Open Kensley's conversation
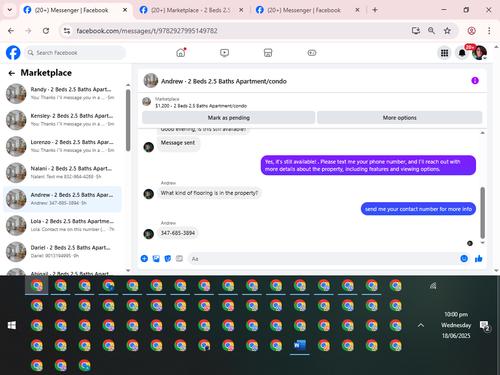The height and width of the screenshot is (375, 500). 62,120
